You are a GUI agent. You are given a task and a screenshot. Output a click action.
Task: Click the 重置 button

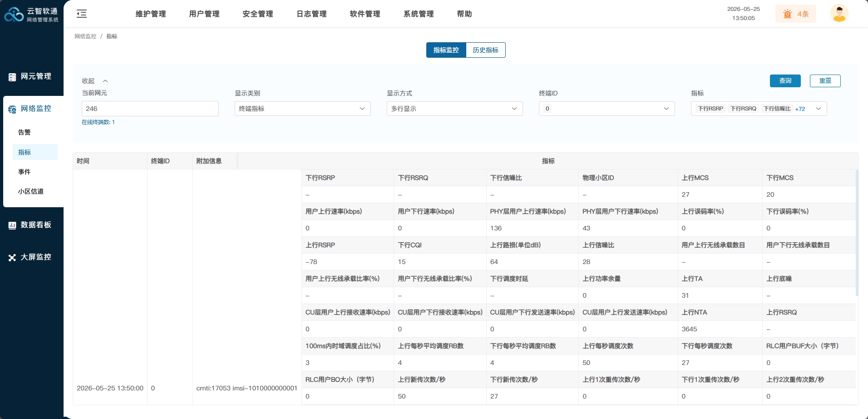coord(825,81)
